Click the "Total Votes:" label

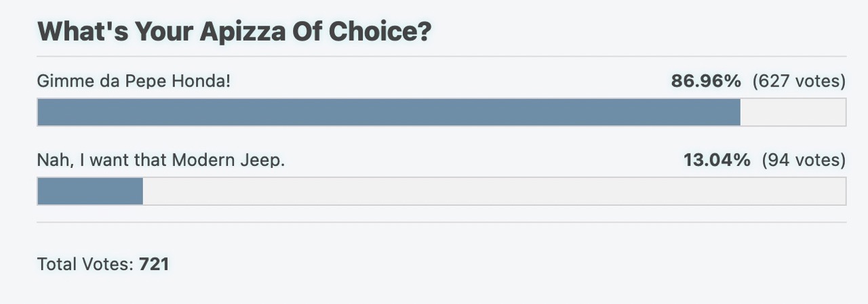[86, 264]
